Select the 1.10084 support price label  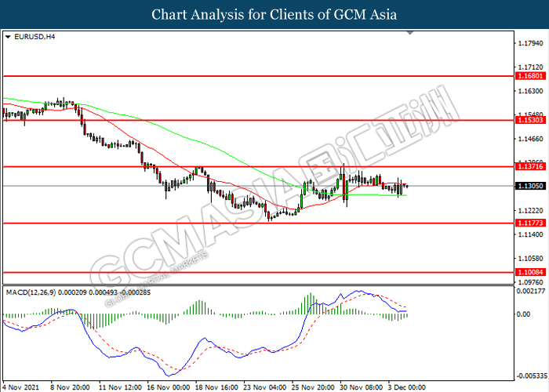(530, 272)
